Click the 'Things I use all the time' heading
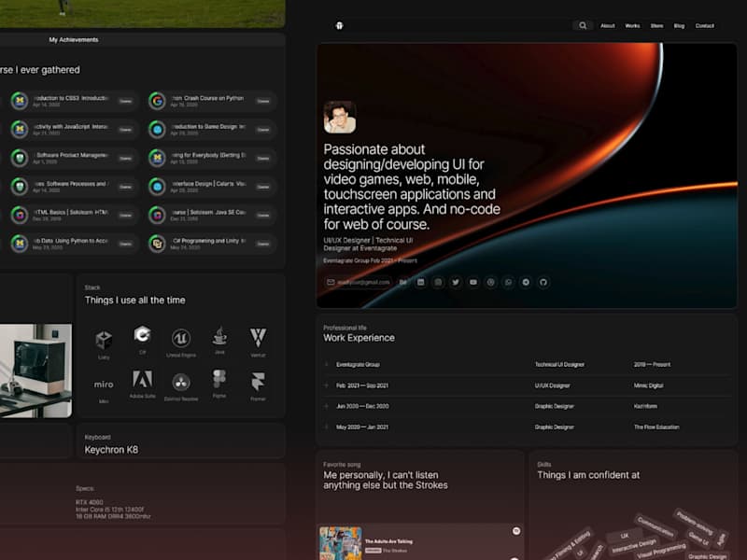Viewport: 747px width, 560px height. click(x=134, y=300)
